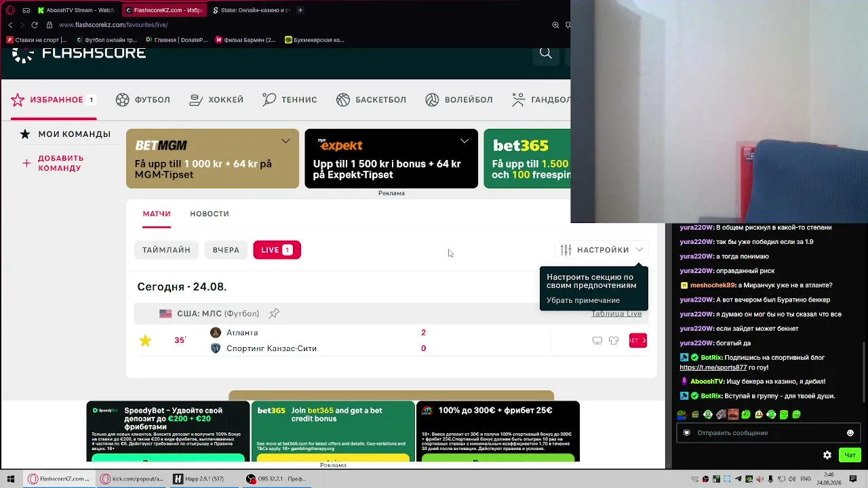
Task: Open Футбол онлайн bookmark
Action: point(106,40)
